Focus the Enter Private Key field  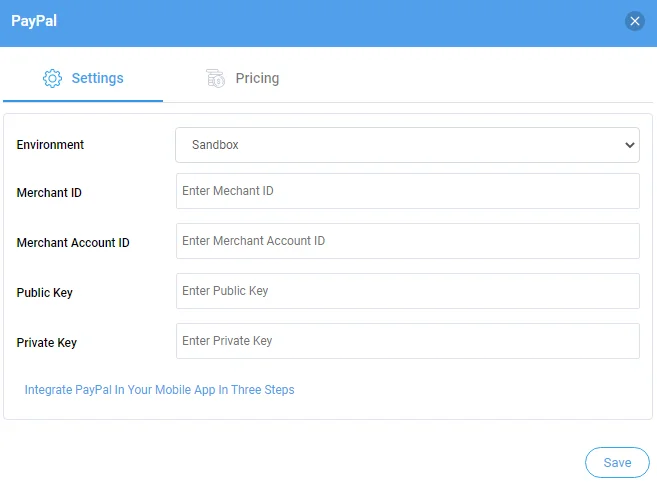tap(407, 341)
